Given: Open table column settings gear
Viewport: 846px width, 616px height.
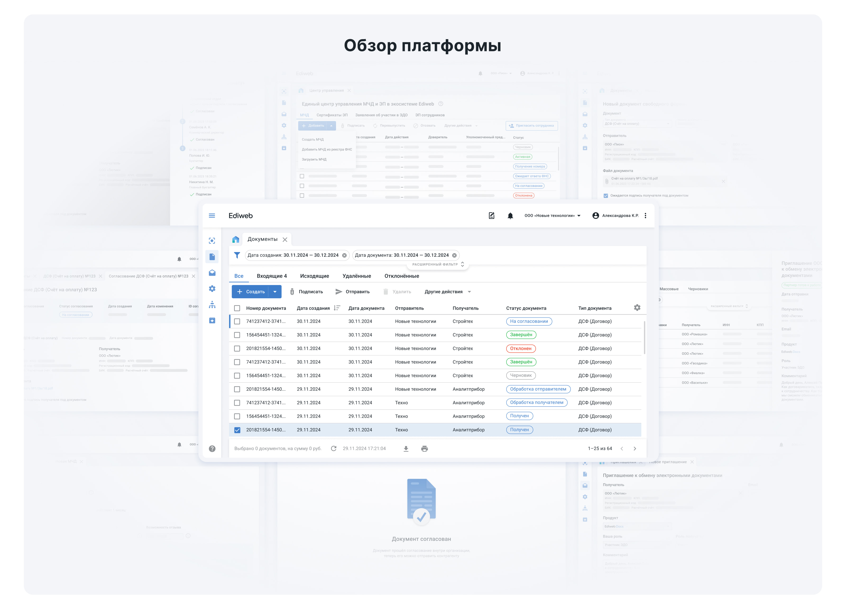Looking at the screenshot, I should click(x=637, y=308).
